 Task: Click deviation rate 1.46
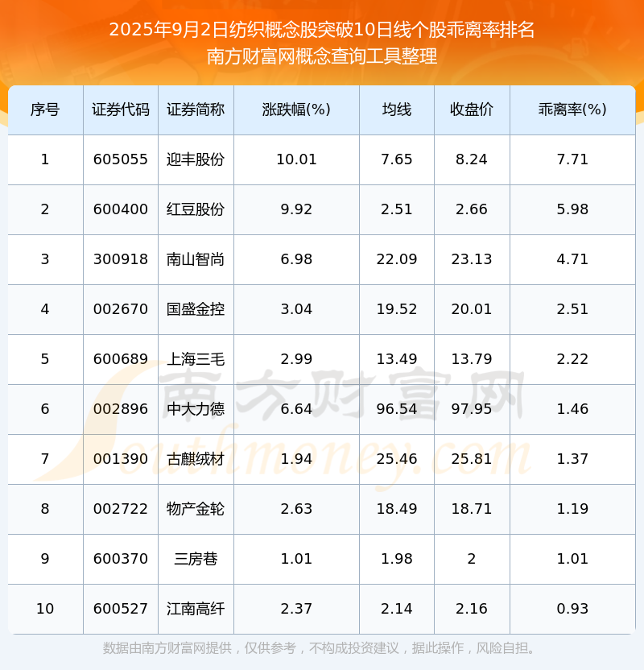[x=572, y=409]
